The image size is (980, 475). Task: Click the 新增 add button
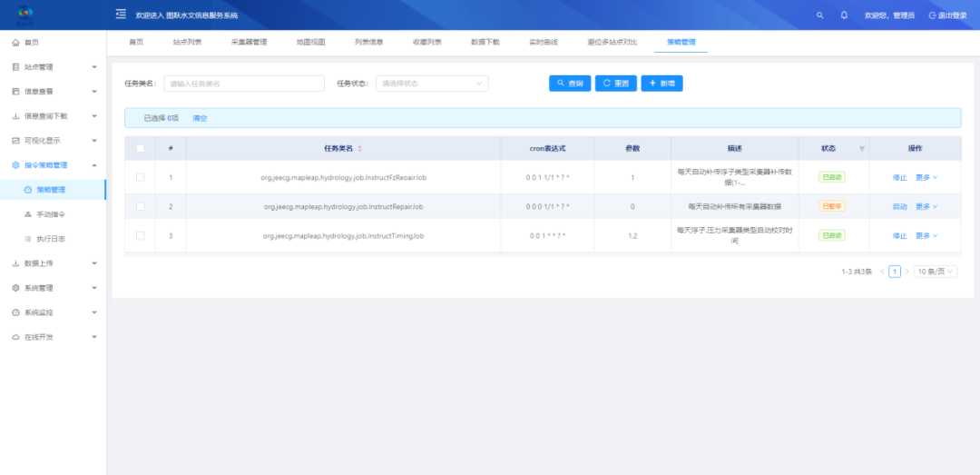(x=661, y=84)
